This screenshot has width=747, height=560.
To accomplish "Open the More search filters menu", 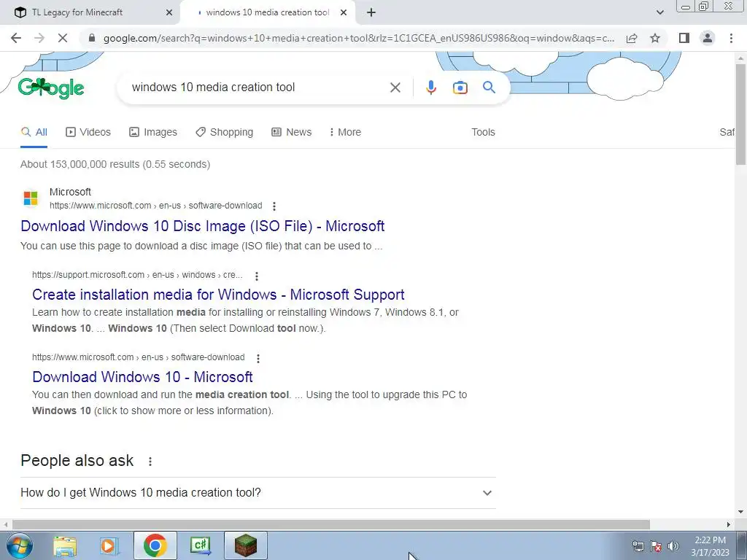I will 345,133.
